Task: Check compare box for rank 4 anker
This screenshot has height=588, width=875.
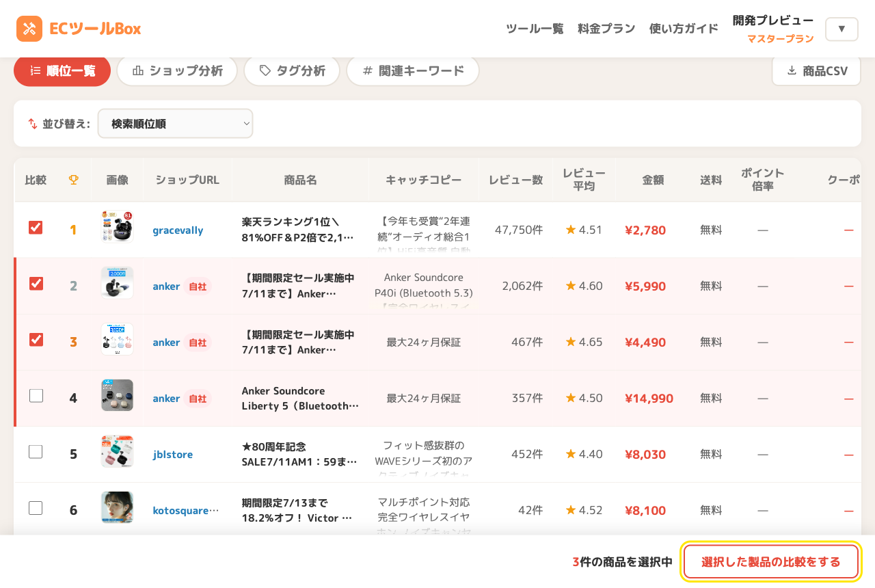Action: 36,396
